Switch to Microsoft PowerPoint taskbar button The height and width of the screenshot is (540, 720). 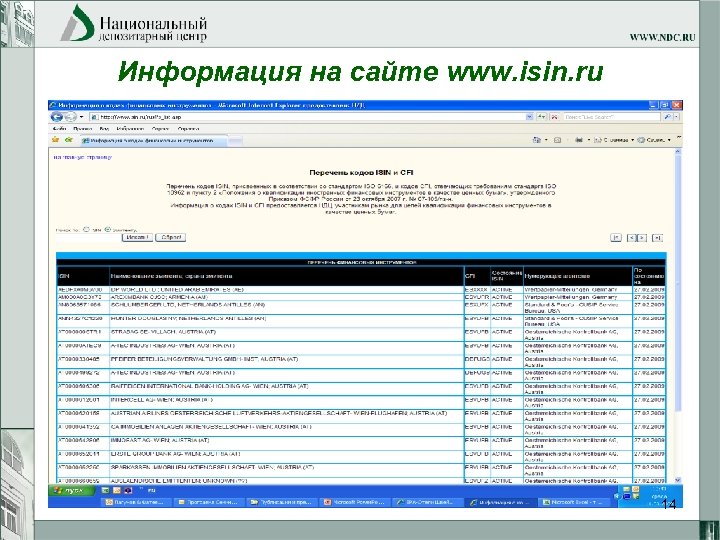click(x=354, y=502)
